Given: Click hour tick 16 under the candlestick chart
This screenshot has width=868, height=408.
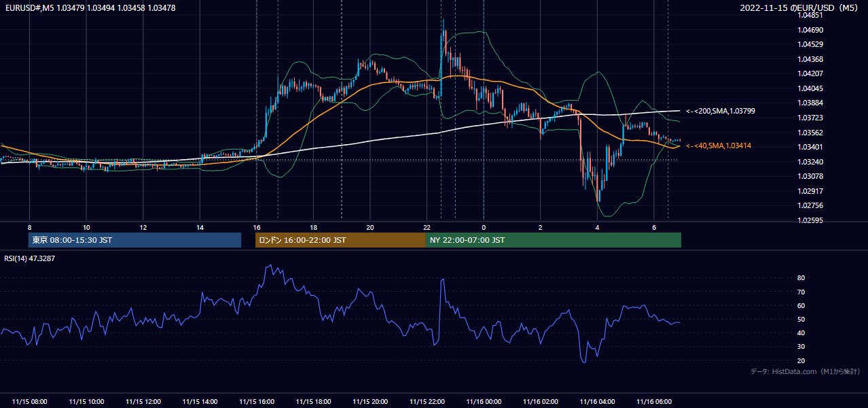Looking at the screenshot, I should click(257, 227).
